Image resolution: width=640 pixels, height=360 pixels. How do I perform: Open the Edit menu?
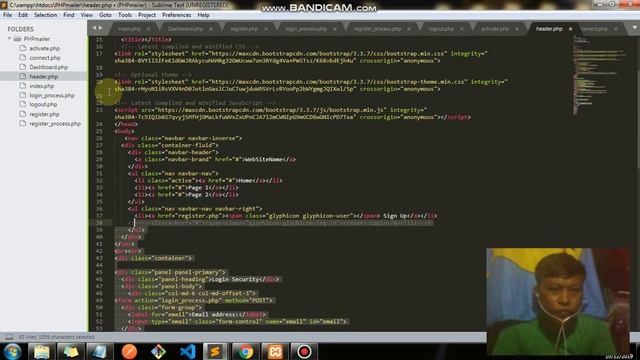[x=23, y=15]
